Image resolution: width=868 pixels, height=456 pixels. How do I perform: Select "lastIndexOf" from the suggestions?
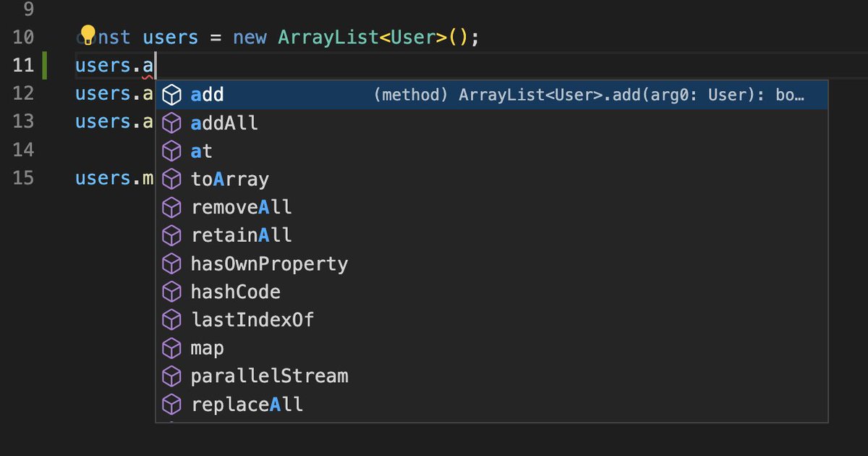252,320
